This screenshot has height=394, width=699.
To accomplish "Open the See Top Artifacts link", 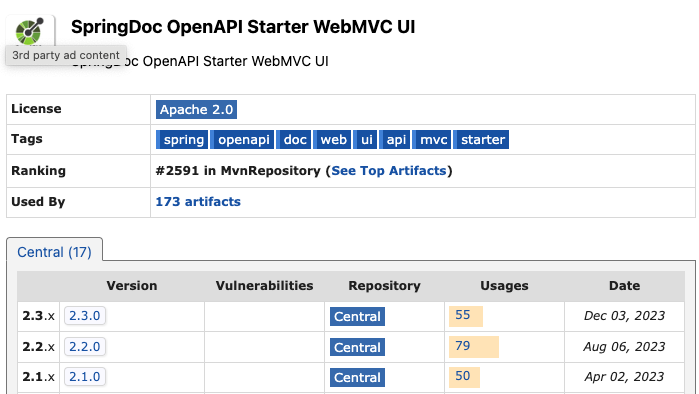I will (389, 171).
